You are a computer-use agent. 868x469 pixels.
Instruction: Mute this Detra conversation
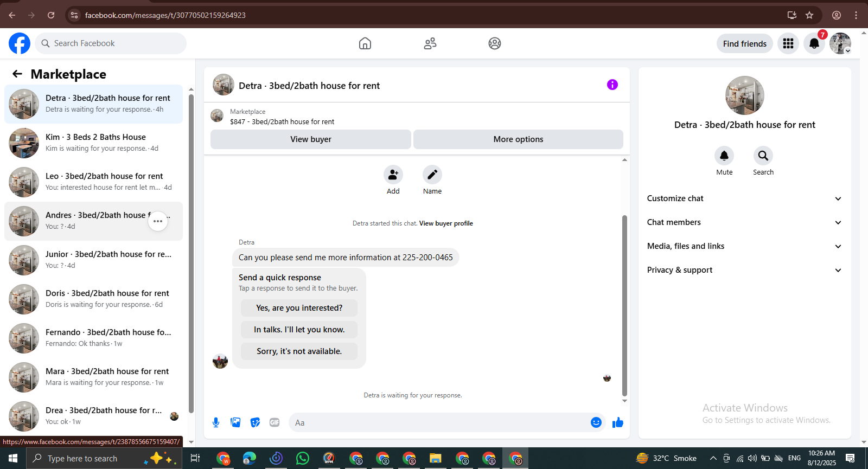point(724,156)
